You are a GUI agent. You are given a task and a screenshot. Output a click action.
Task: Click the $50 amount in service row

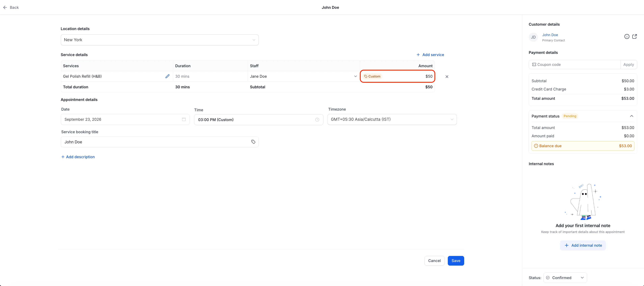429,76
